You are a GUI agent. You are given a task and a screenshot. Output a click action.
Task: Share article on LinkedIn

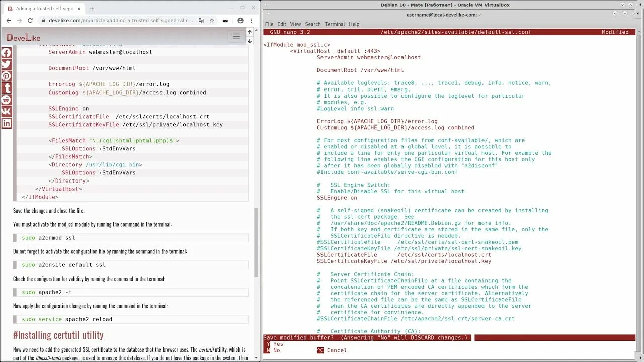(6, 123)
